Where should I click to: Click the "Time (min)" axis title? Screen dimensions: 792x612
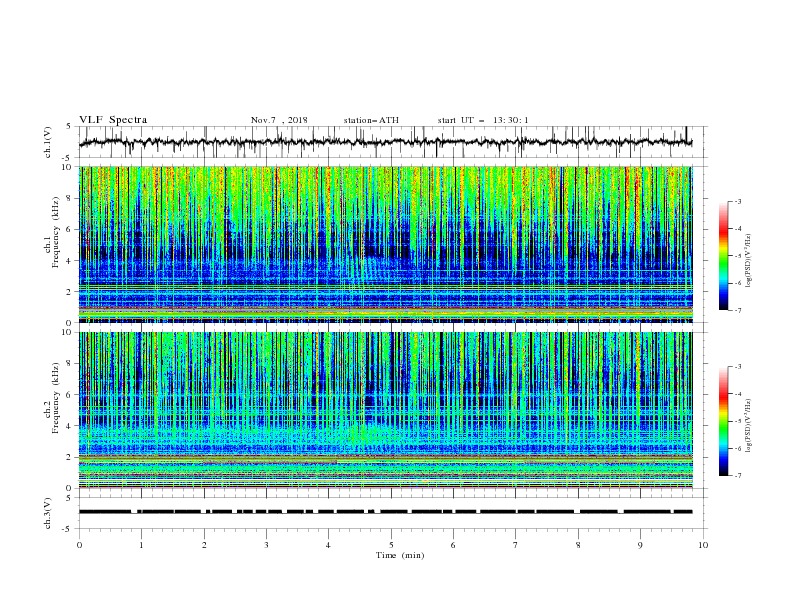(400, 555)
